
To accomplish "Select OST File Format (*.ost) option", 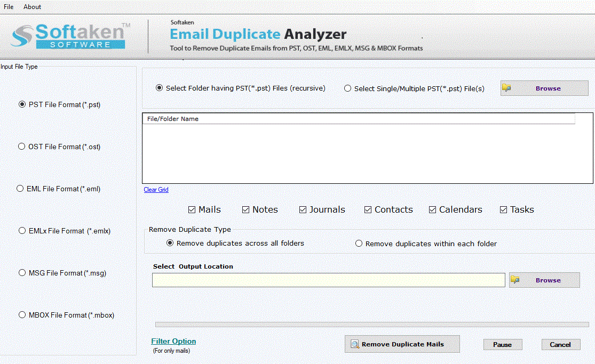I will coord(22,147).
